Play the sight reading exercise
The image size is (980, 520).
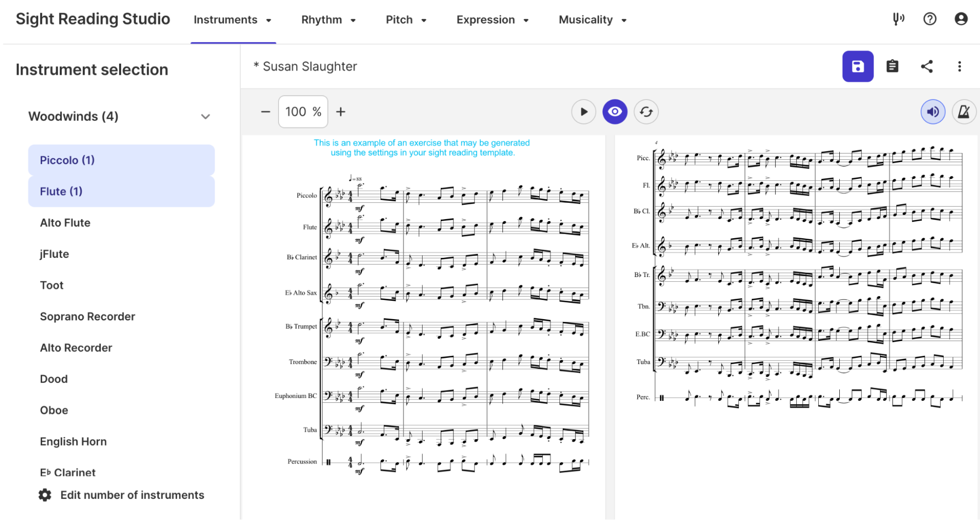583,112
